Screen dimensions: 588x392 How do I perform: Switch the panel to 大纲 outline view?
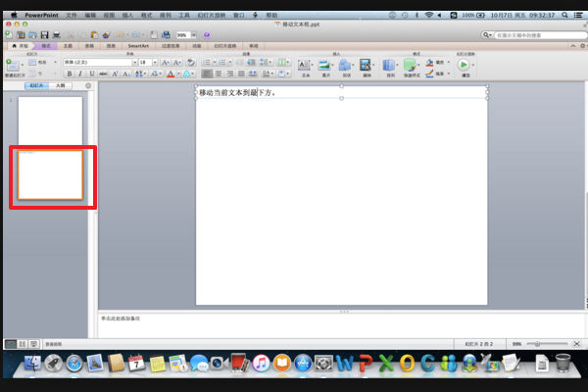60,86
